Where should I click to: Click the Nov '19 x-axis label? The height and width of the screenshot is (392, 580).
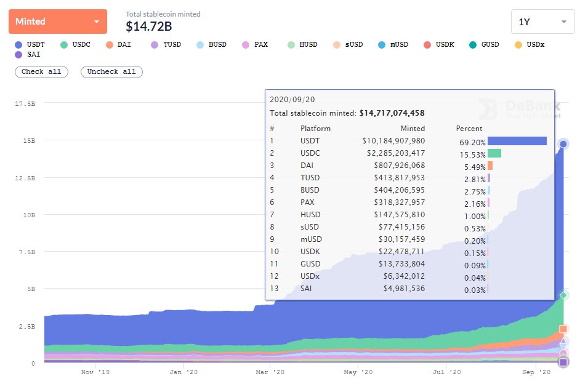[x=95, y=372]
